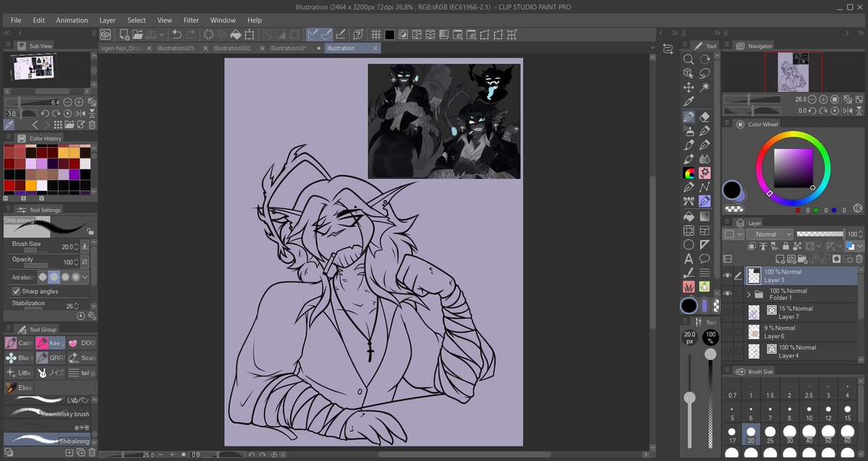Select the Fill bucket tool
Screen dimensions: 868x461
coord(689,216)
